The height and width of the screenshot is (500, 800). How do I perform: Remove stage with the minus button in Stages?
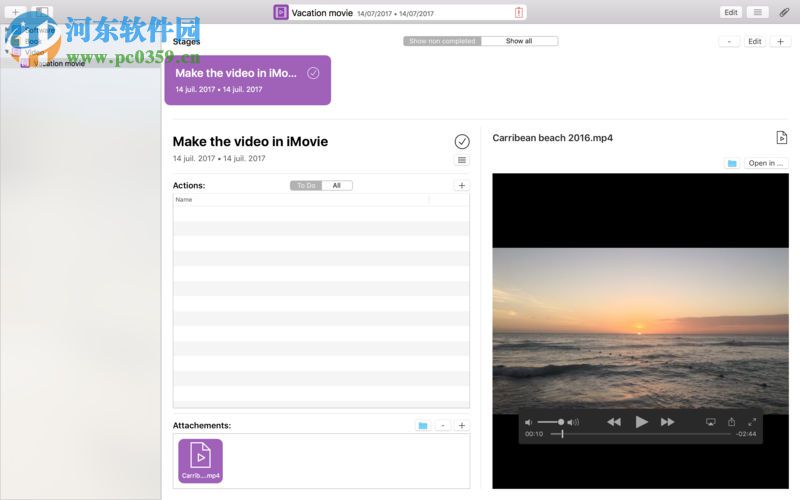pyautogui.click(x=729, y=41)
